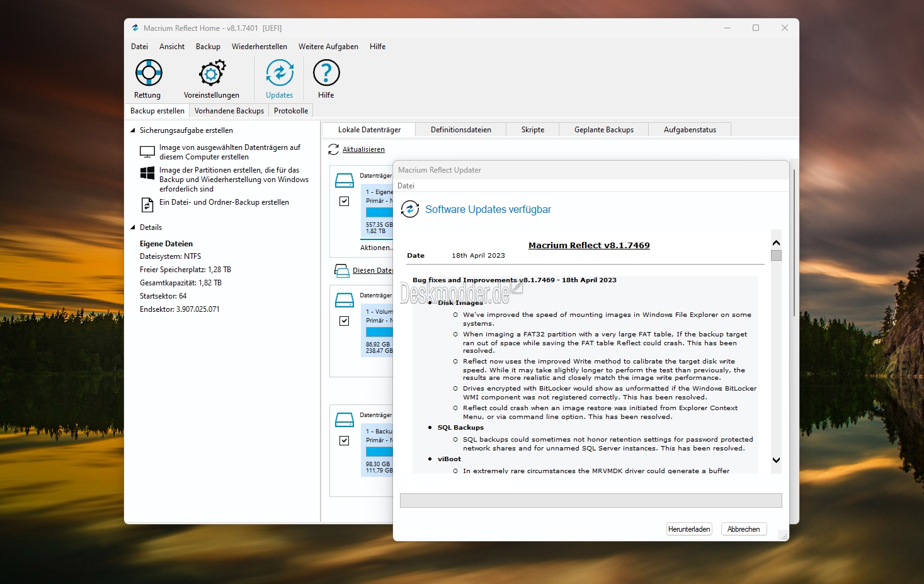Click 'Startsektor: 64' text
The height and width of the screenshot is (584, 924).
(x=163, y=296)
